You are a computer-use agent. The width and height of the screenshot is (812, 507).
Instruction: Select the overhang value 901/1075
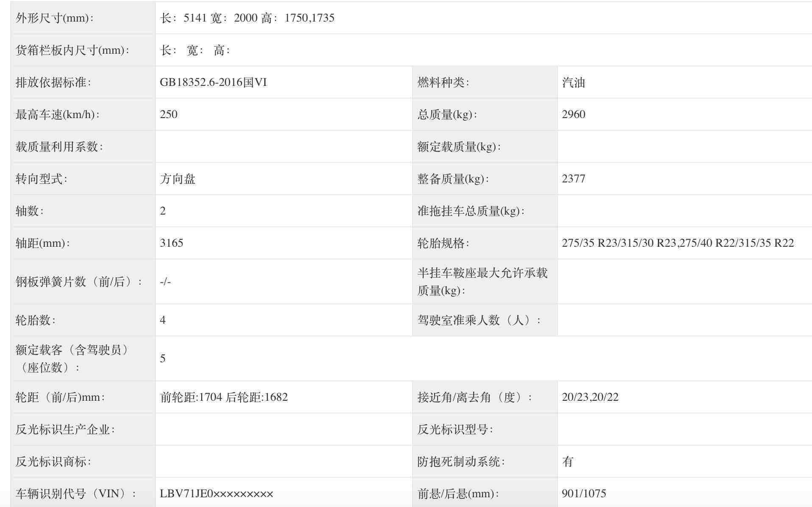(584, 493)
